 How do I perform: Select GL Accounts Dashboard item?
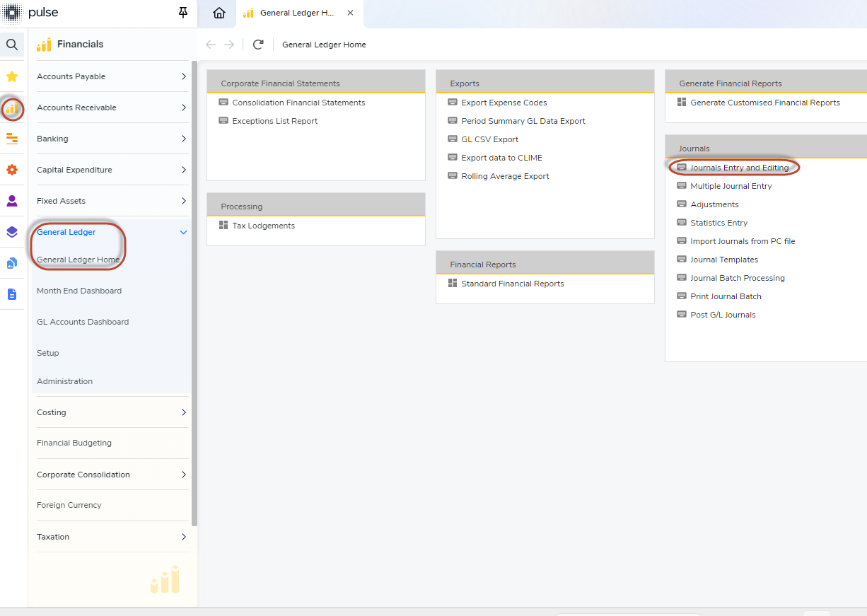pyautogui.click(x=83, y=322)
